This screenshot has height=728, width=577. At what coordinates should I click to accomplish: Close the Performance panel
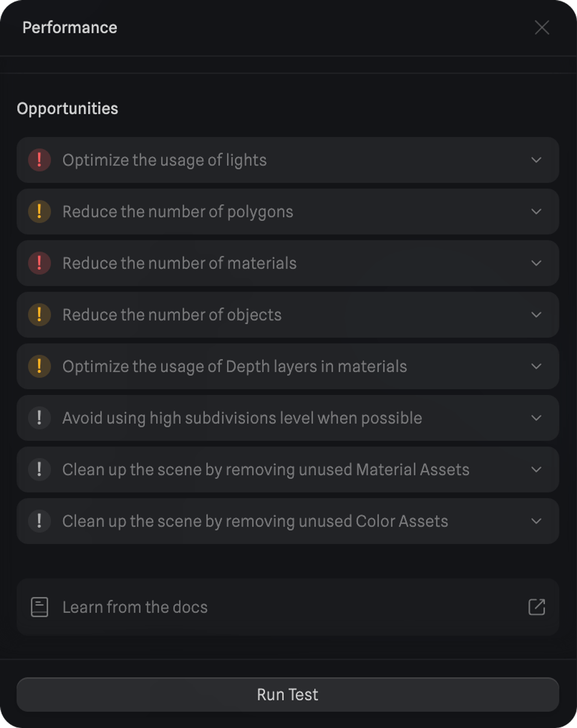pos(542,28)
